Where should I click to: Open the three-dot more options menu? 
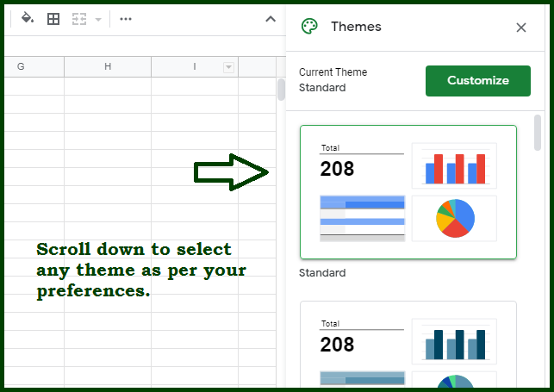click(x=126, y=19)
